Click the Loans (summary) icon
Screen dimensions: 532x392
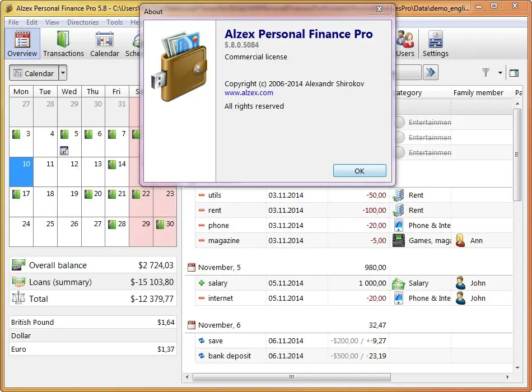[x=18, y=282]
